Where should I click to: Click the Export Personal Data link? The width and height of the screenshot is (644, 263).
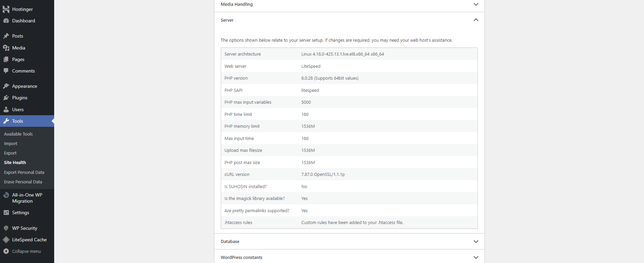click(24, 172)
